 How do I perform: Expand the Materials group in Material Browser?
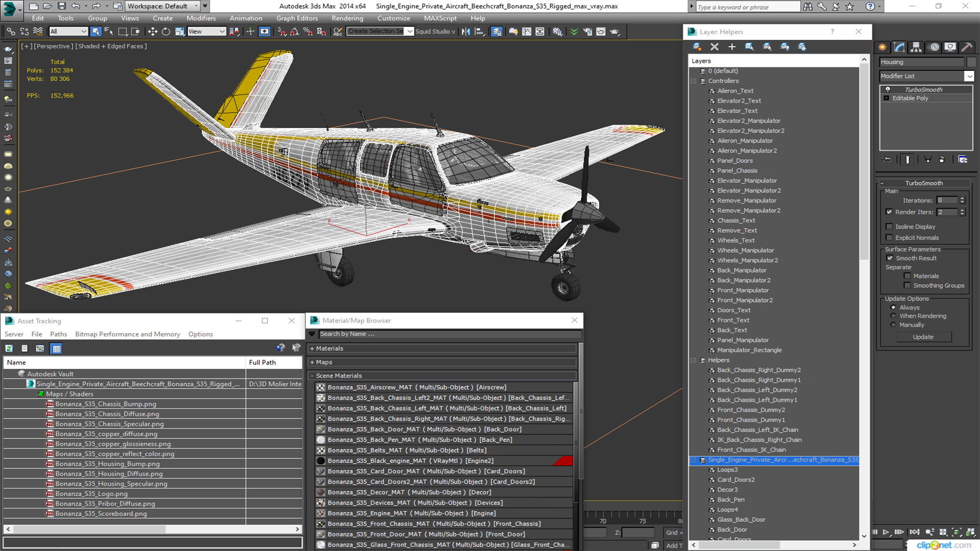312,348
